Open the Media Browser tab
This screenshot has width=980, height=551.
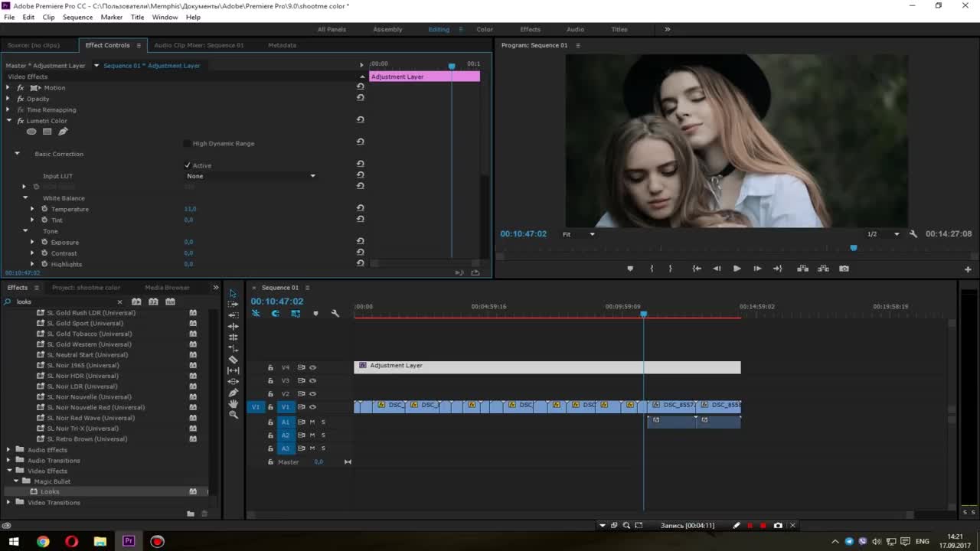tap(167, 288)
